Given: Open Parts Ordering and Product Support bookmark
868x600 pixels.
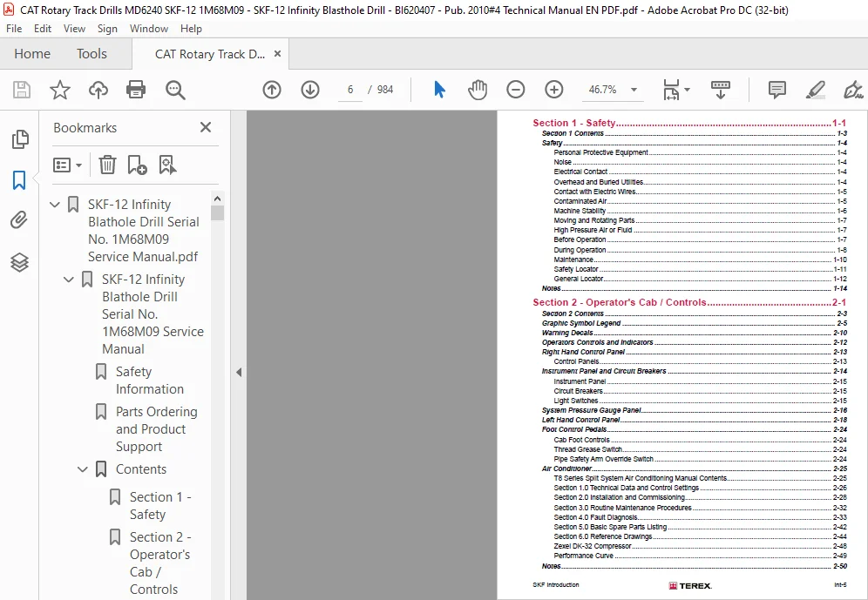Looking at the screenshot, I should tap(157, 429).
